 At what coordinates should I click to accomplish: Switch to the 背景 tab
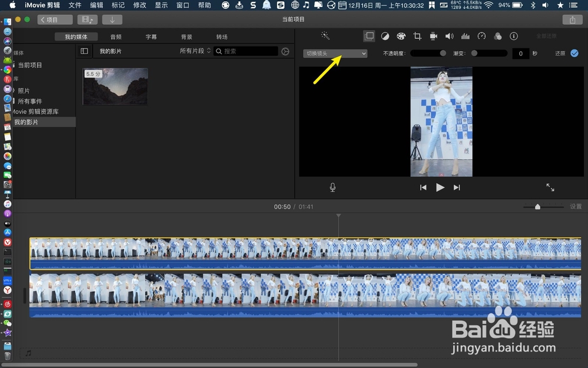click(x=186, y=37)
